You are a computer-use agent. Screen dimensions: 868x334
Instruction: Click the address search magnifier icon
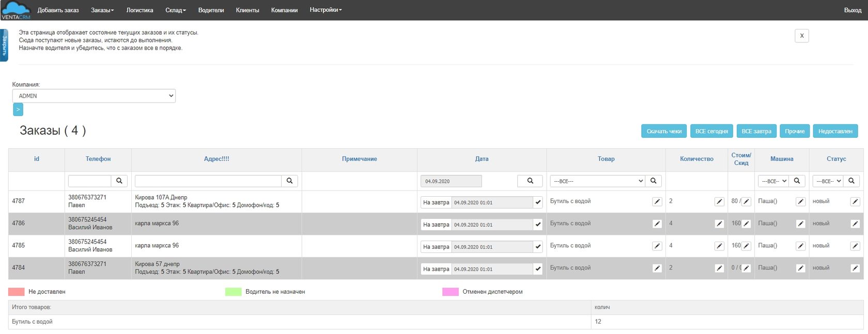[x=289, y=181]
